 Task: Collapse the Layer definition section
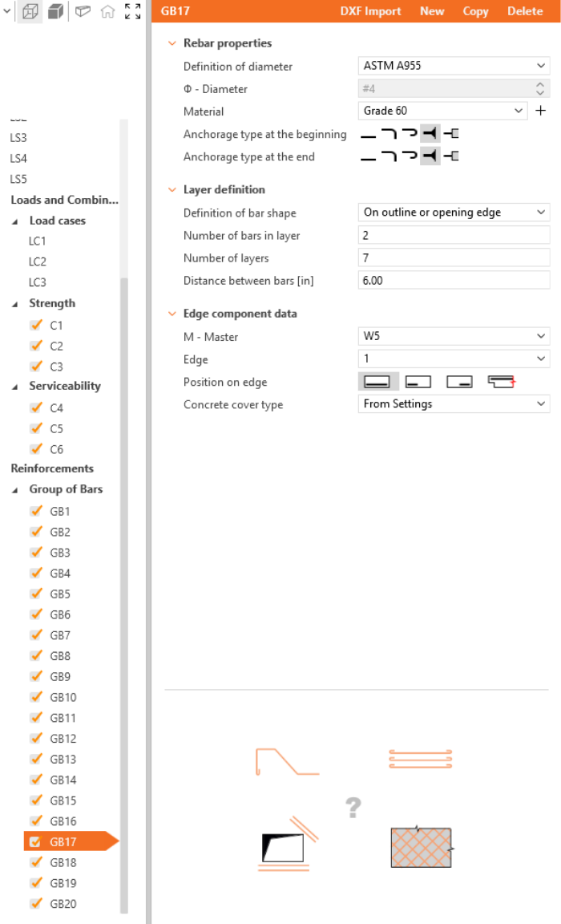coord(172,190)
